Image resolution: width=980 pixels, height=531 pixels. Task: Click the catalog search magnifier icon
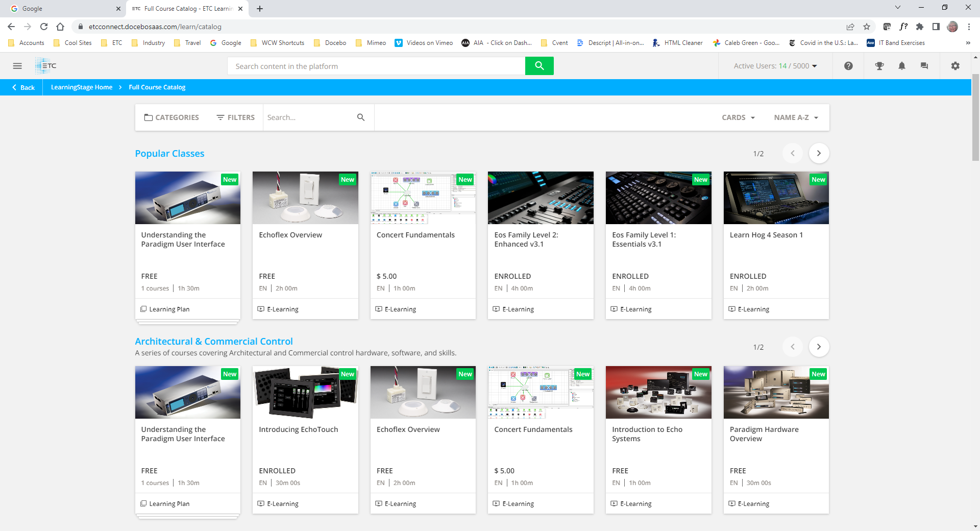coord(361,117)
